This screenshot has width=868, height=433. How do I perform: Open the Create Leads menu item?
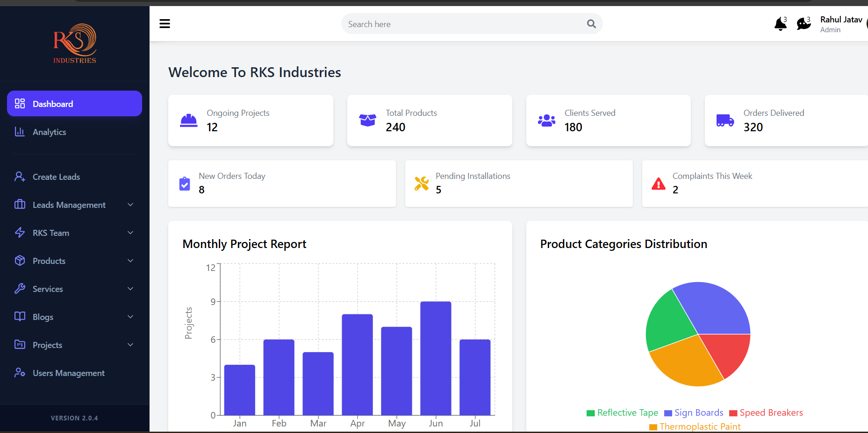[x=74, y=177]
